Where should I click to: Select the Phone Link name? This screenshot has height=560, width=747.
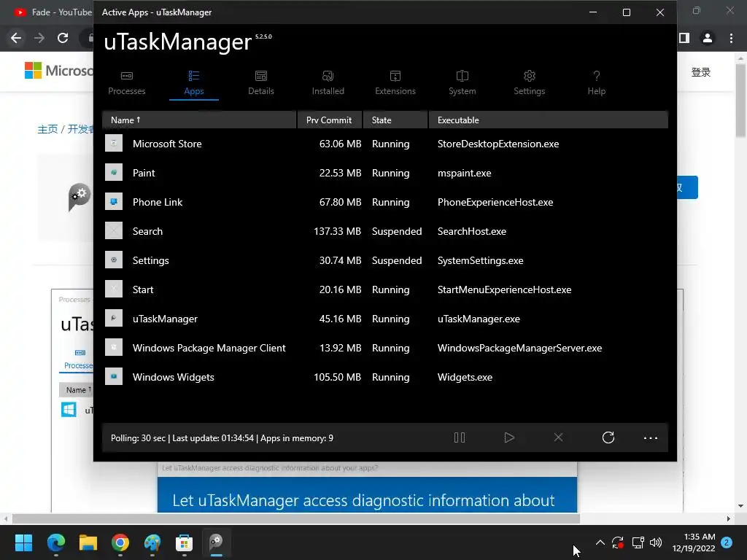coord(158,202)
